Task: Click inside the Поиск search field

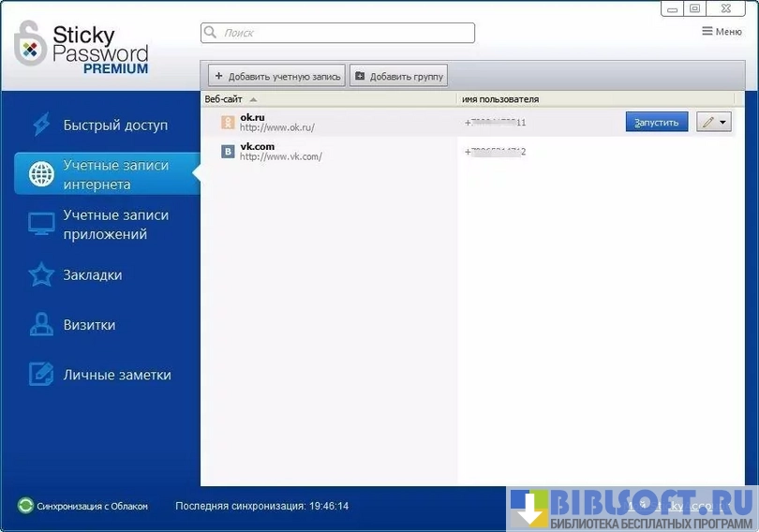Action: click(x=337, y=33)
